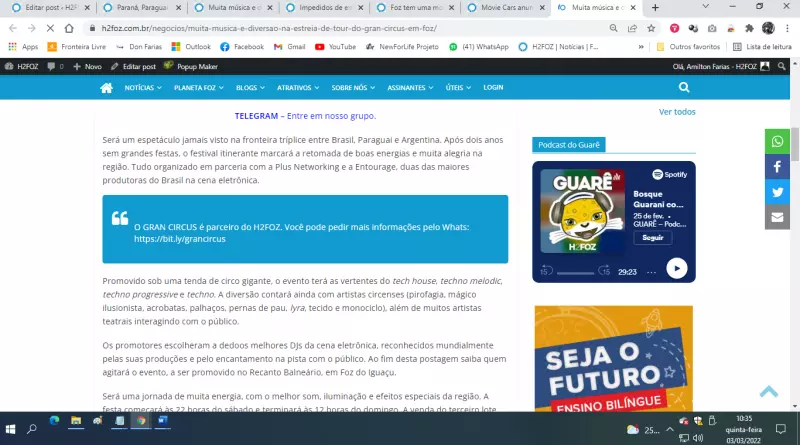The image size is (800, 445).
Task: Rewind the podcast 15 seconds
Action: coord(546,271)
